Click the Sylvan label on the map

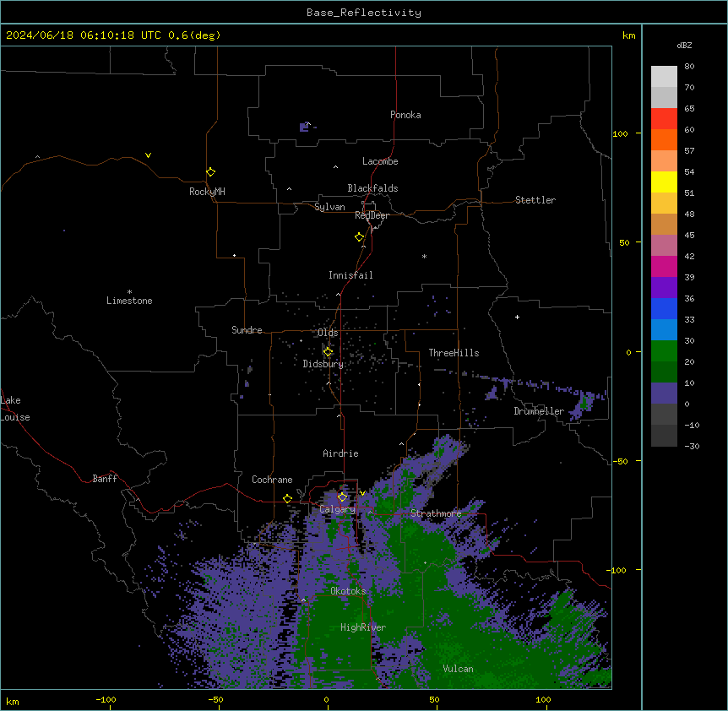pyautogui.click(x=329, y=207)
